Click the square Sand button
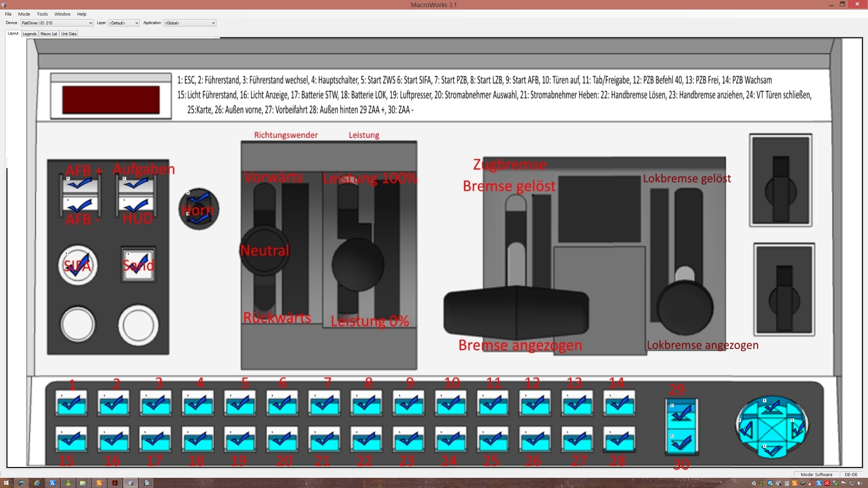Image resolution: width=868 pixels, height=488 pixels. click(x=138, y=265)
